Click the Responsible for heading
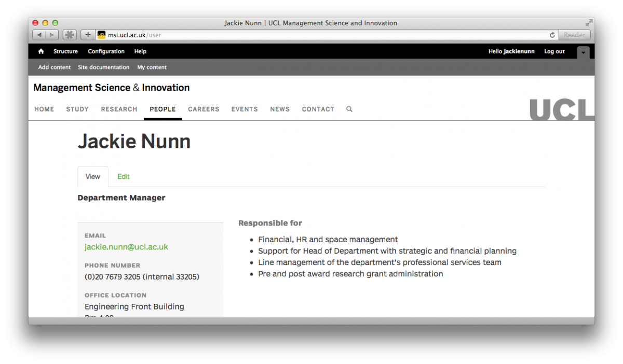Image resolution: width=623 pixels, height=364 pixels. click(270, 223)
